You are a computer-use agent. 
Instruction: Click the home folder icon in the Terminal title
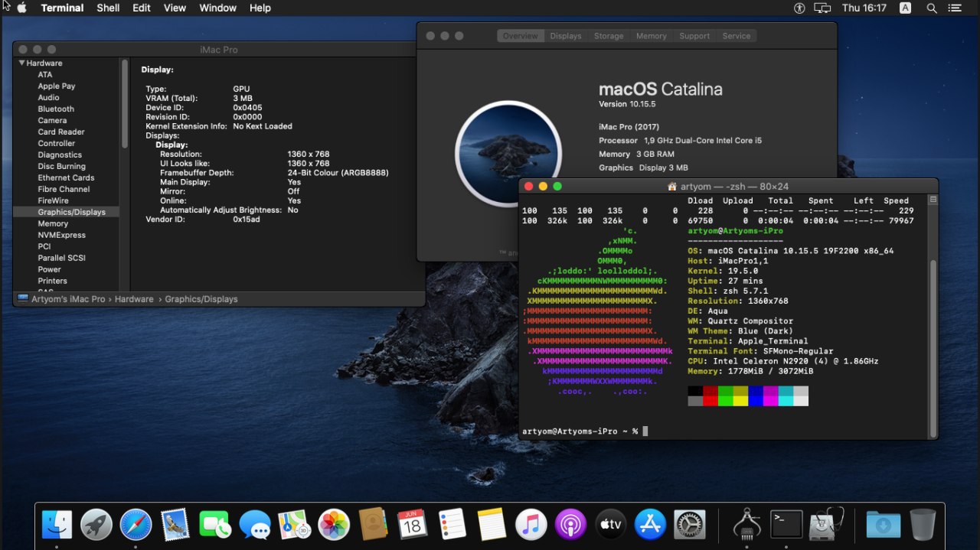[x=672, y=186]
